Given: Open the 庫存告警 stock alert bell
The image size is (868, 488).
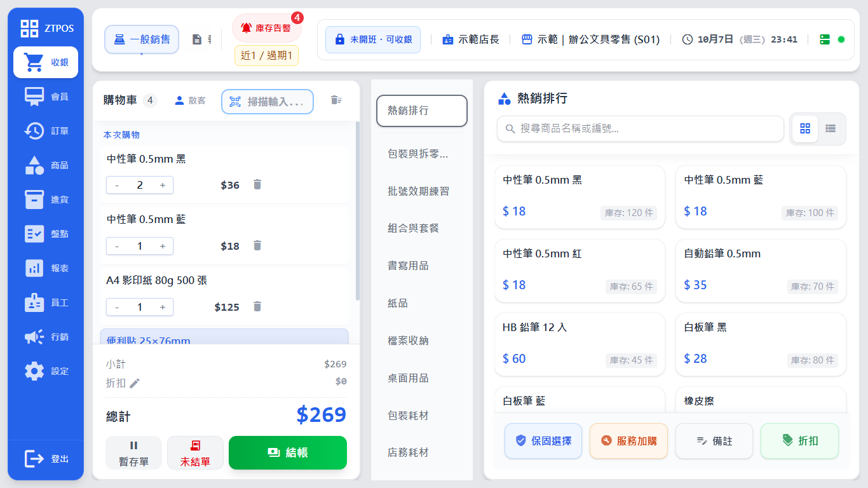Looking at the screenshot, I should point(267,28).
